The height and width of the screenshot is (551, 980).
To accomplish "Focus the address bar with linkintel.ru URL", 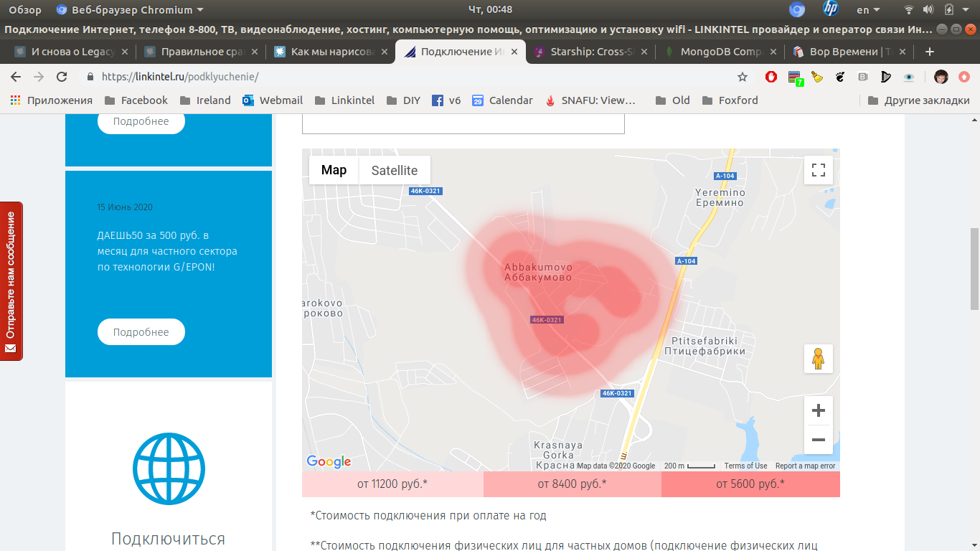I will [409, 77].
